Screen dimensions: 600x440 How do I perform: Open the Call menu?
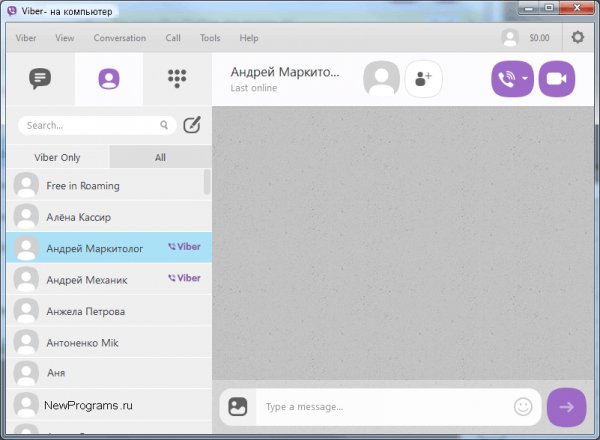point(173,38)
